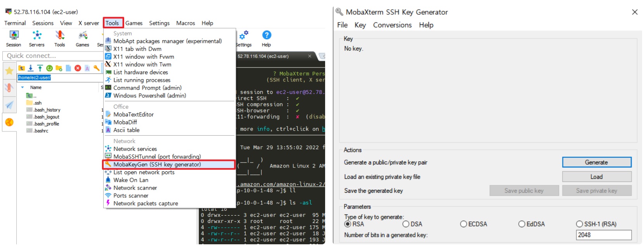The height and width of the screenshot is (247, 644).
Task: Open the Sftp orange-globe sidebar tab
Action: (x=9, y=122)
